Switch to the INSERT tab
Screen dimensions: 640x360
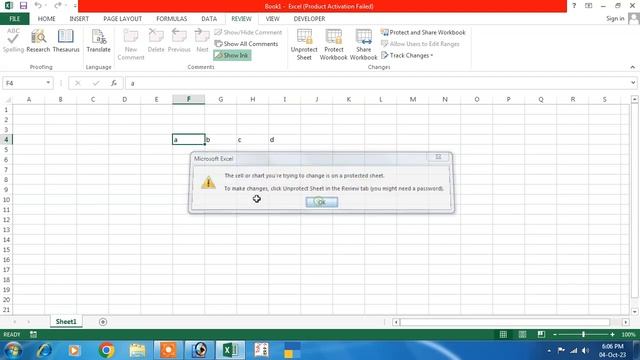79,19
